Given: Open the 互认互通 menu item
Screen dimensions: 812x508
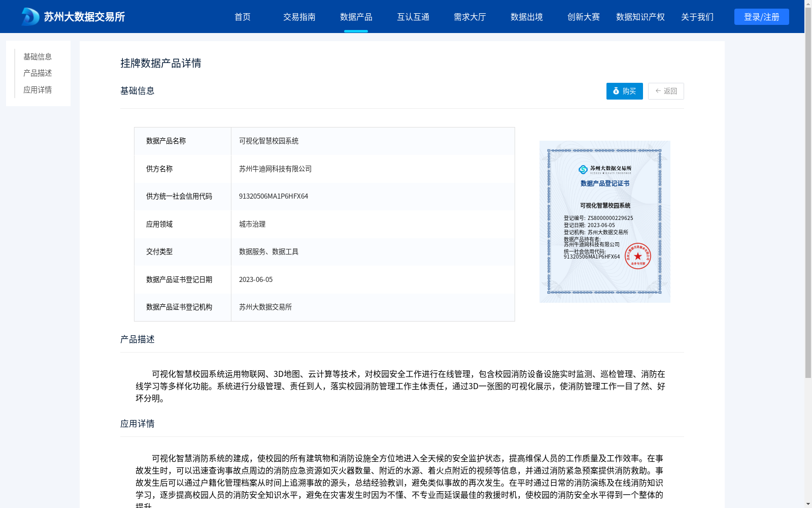Looking at the screenshot, I should [413, 17].
